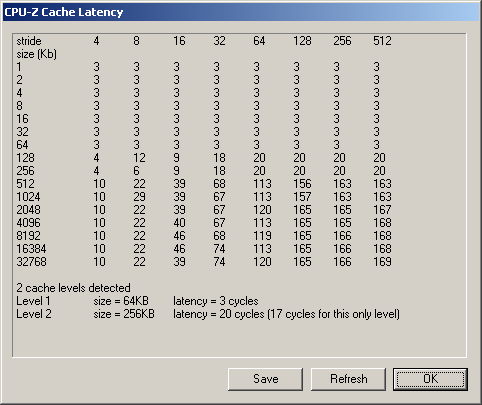
Task: Select the 169 latency value
Action: click(x=382, y=262)
